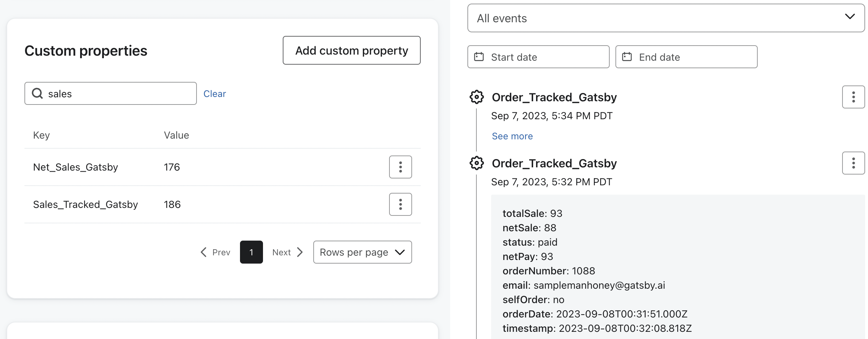
Task: Go to page 1
Action: click(x=251, y=252)
